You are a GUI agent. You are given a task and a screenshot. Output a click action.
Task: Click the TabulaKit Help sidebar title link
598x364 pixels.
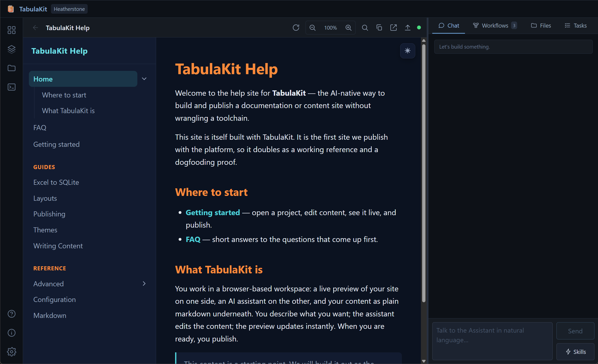[x=60, y=51]
